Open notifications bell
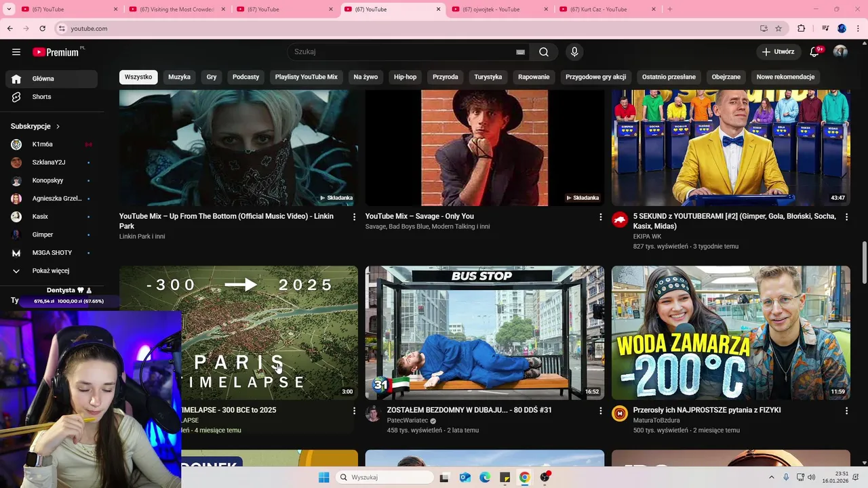The width and height of the screenshot is (868, 488). click(x=815, y=52)
